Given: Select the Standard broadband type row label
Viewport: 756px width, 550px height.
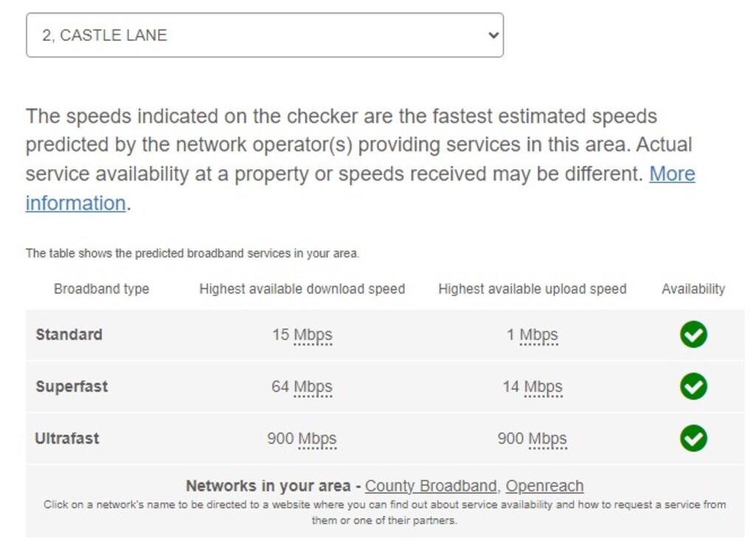Looking at the screenshot, I should (69, 334).
